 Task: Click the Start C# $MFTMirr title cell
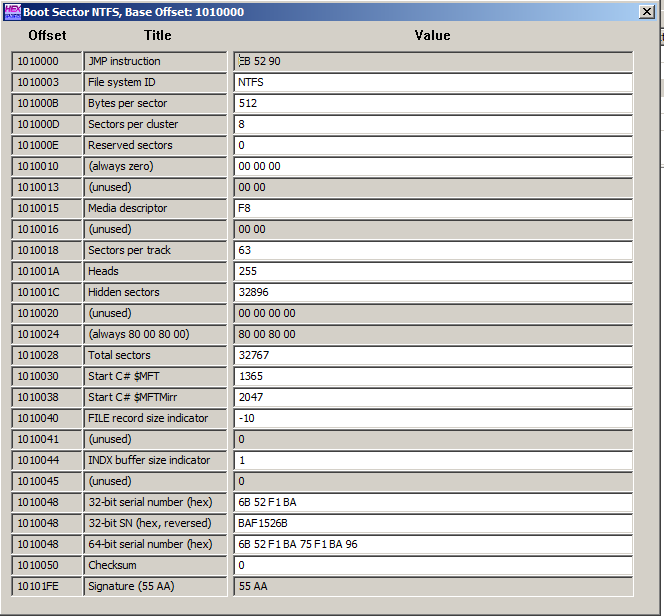click(x=155, y=398)
